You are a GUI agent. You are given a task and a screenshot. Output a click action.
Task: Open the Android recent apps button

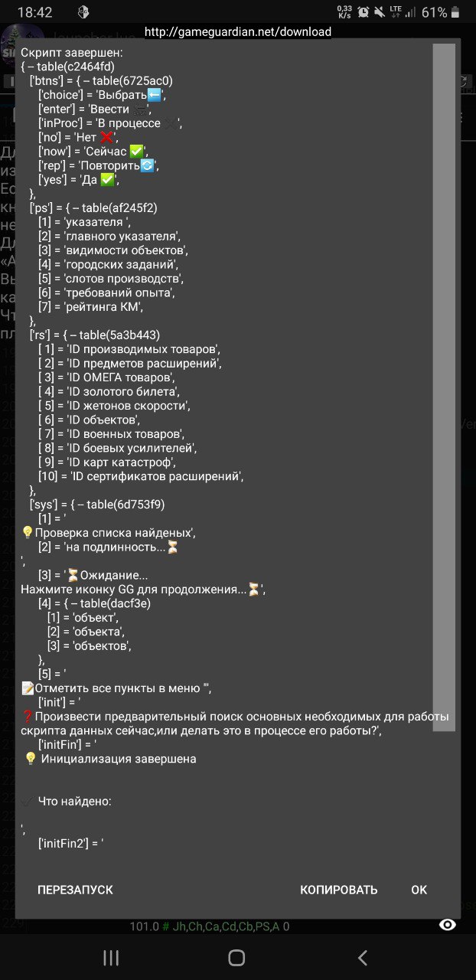(111, 957)
